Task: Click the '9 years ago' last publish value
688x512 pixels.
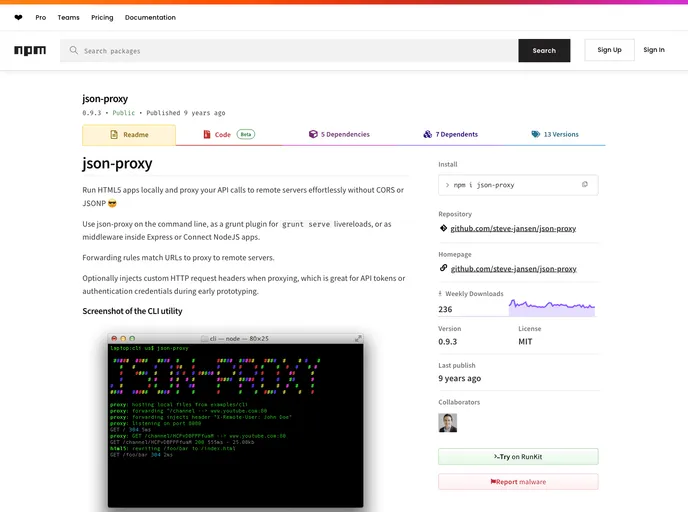Action: 459,378
